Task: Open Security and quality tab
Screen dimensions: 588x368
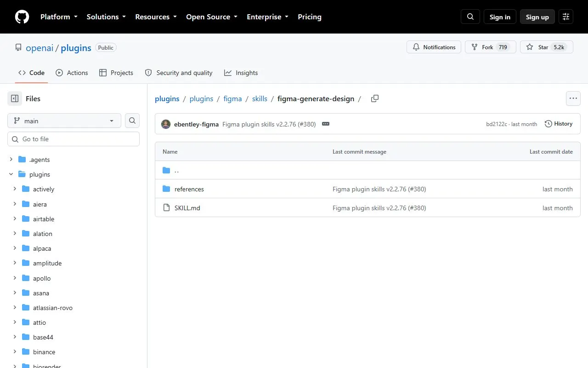Action: coord(179,73)
